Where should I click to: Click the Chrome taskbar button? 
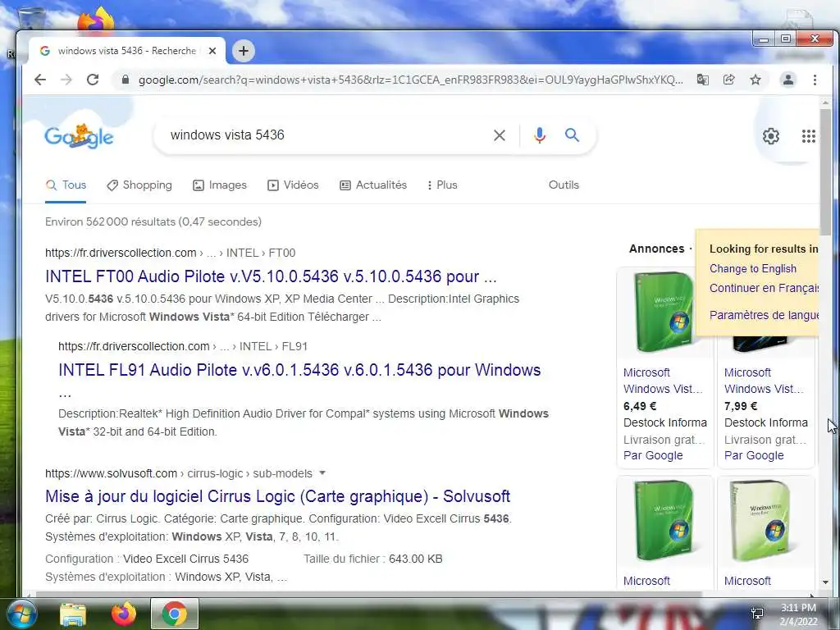(175, 614)
